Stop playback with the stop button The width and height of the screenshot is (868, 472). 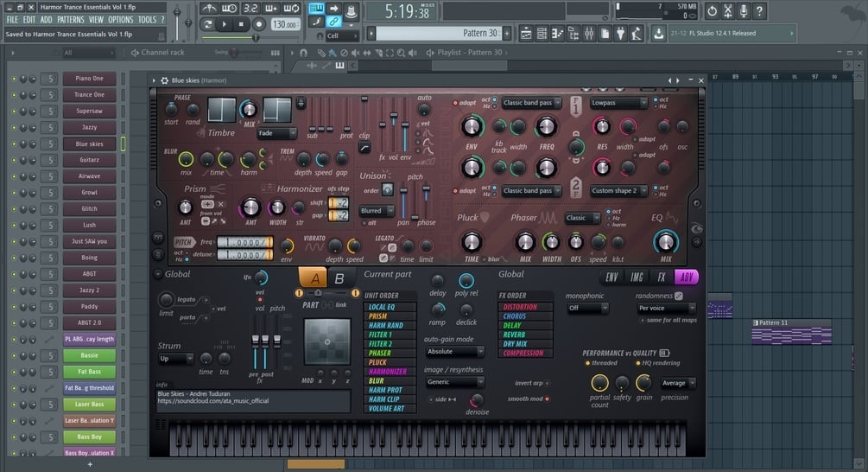click(241, 24)
